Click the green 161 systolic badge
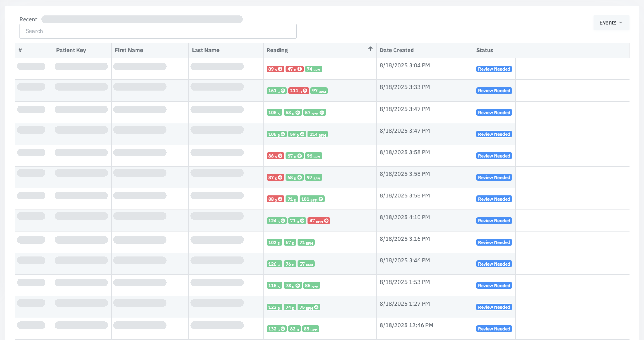This screenshot has height=340, width=644. coord(276,91)
